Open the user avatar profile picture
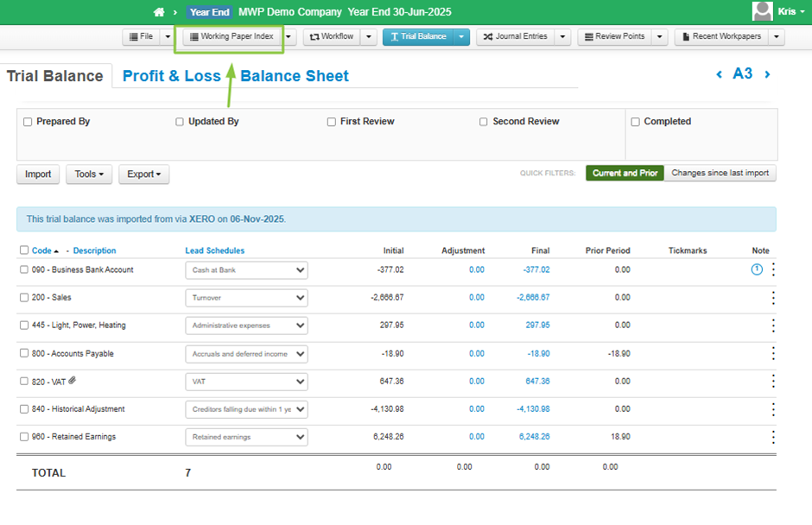812x525 pixels. (763, 11)
